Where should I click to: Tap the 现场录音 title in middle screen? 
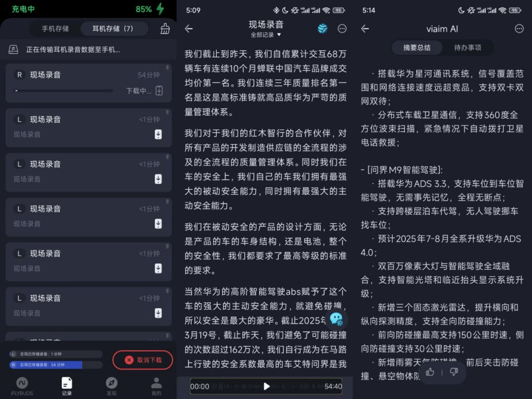pos(266,25)
